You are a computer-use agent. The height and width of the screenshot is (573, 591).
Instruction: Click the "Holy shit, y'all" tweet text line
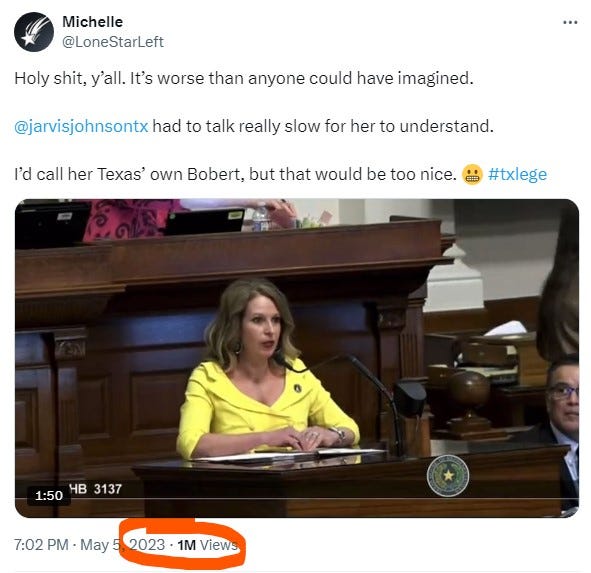coord(243,79)
